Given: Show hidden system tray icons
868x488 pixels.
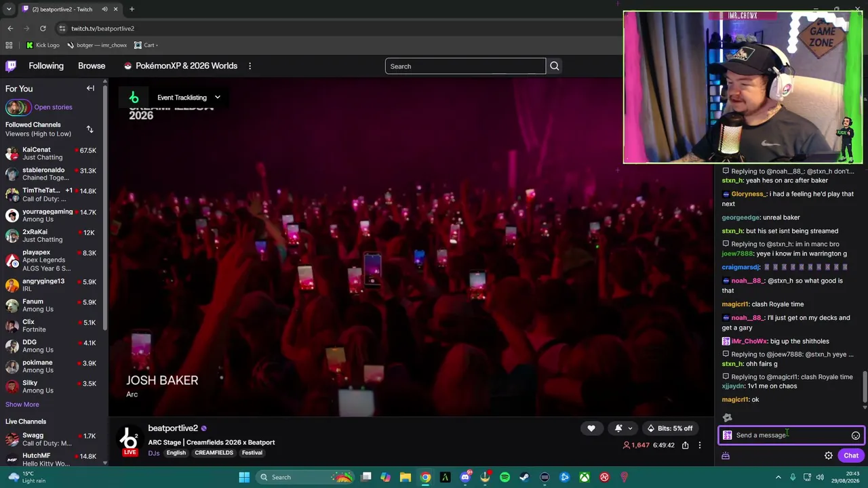Looking at the screenshot, I should tap(778, 477).
